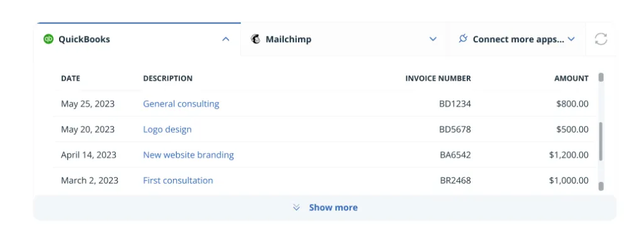Click the $1,000.00 amount
The image size is (644, 238).
(x=569, y=181)
